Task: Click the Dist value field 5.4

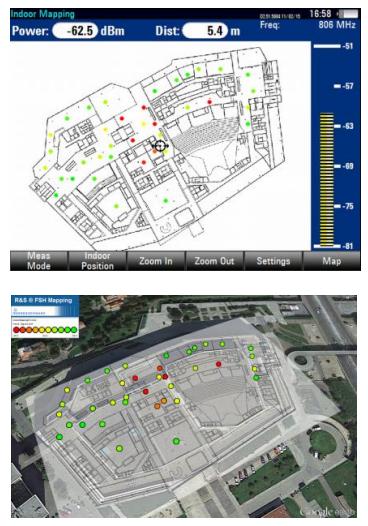Action: (x=205, y=31)
